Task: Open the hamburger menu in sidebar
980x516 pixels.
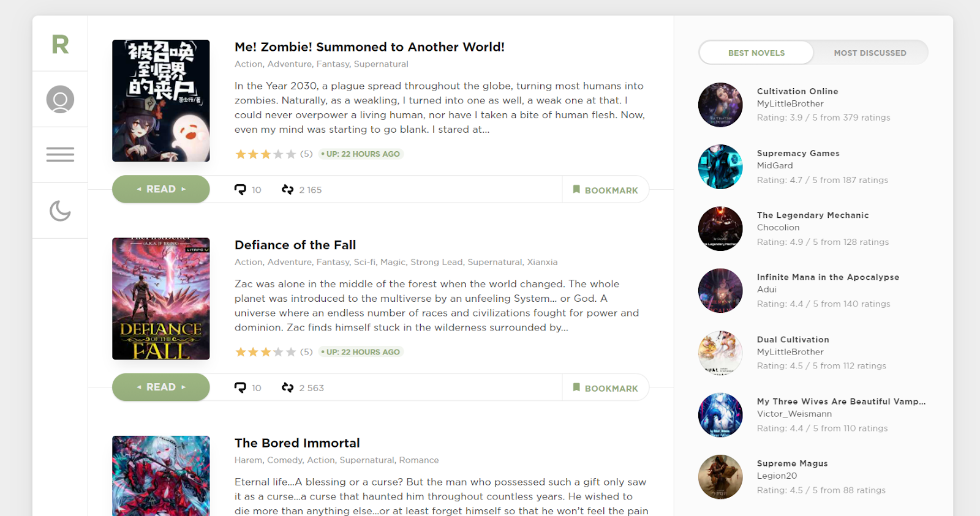Action: [60, 154]
